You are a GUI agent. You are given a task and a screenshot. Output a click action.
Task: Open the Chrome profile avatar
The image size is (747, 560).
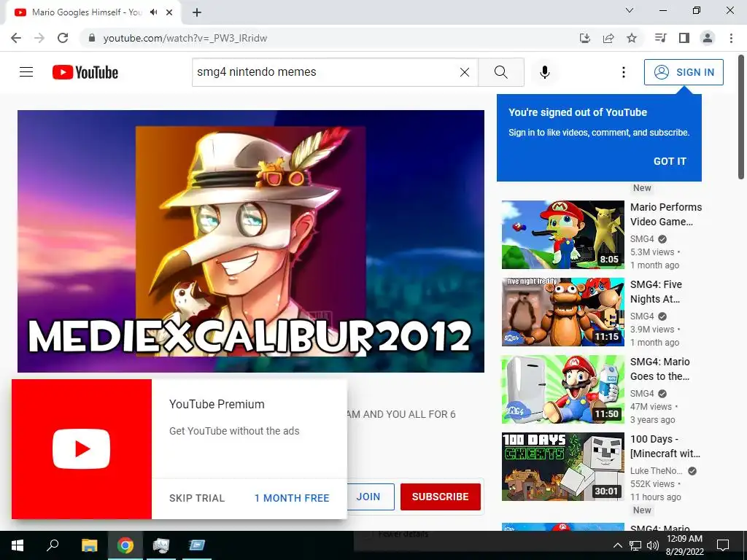(x=708, y=38)
